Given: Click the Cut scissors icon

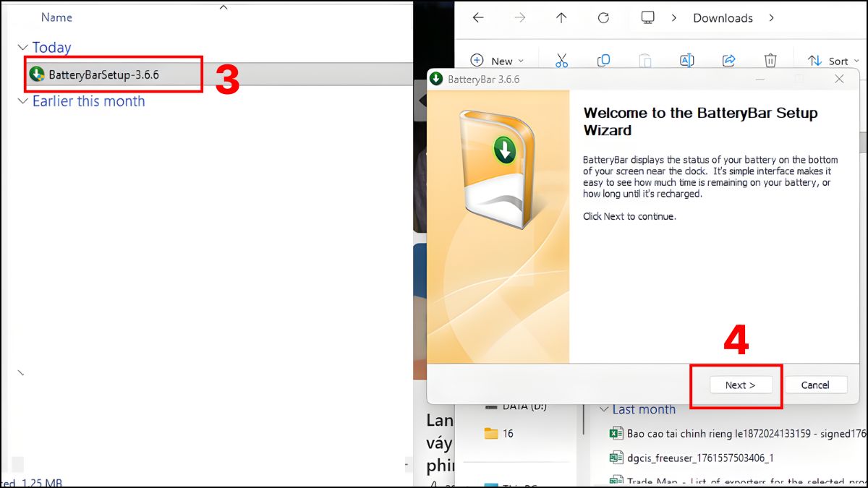Looking at the screenshot, I should (561, 61).
